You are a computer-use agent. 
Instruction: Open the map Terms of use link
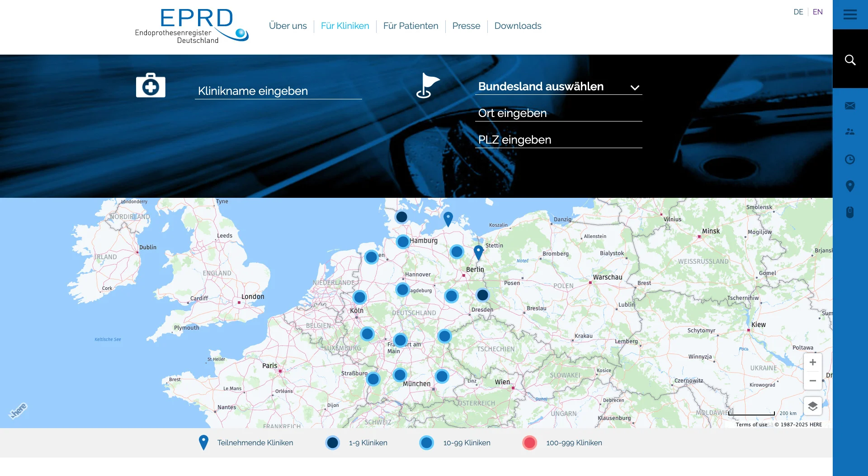click(751, 425)
